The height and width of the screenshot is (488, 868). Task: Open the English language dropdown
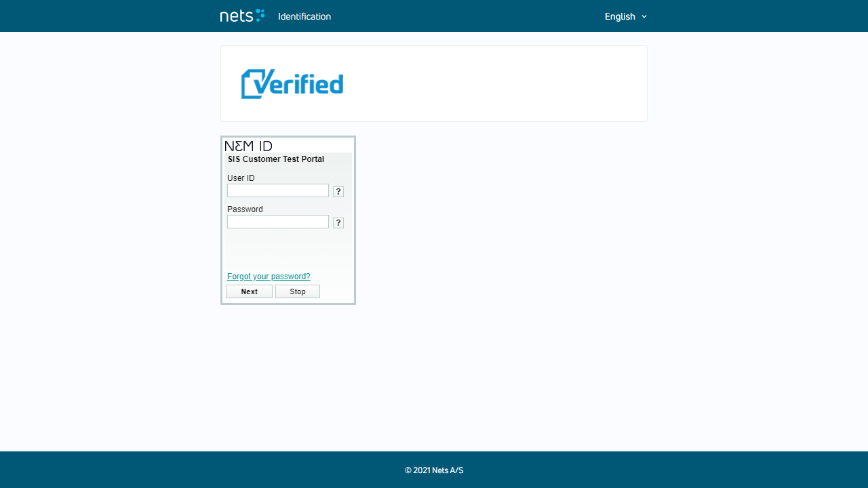pyautogui.click(x=626, y=16)
